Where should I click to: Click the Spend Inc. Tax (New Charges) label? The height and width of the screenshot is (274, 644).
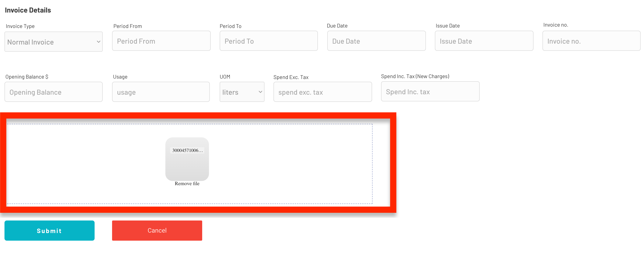point(415,76)
